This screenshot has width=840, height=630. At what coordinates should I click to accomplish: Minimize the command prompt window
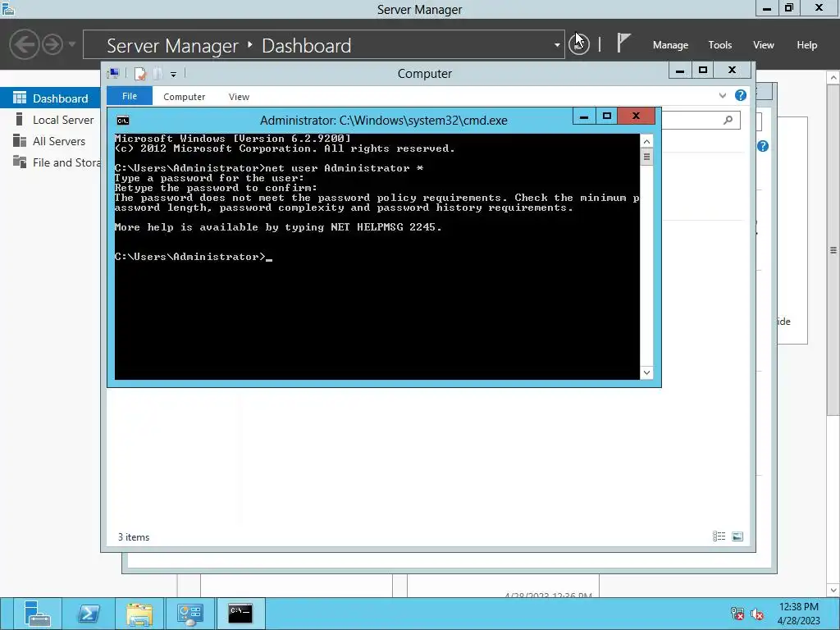click(x=584, y=116)
